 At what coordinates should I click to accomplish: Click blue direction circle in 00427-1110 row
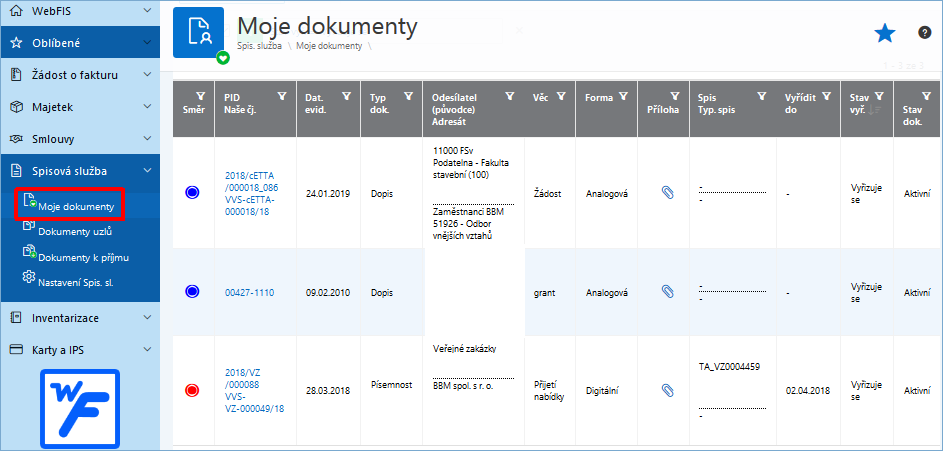[x=192, y=292]
